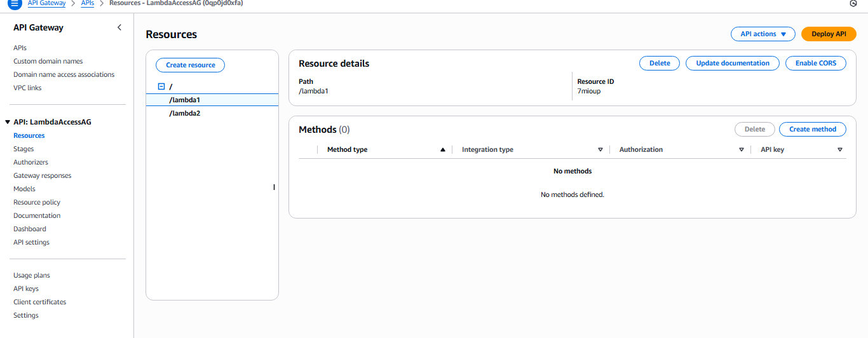The image size is (868, 338).
Task: Open Models in the sidebar
Action: pos(24,189)
